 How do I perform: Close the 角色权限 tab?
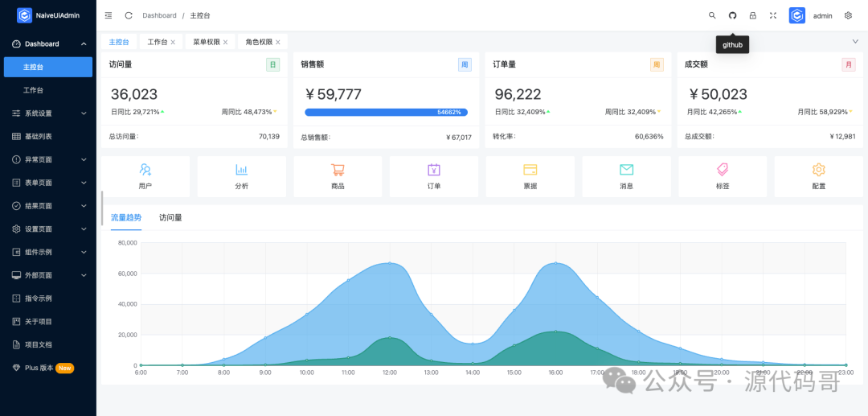[278, 42]
